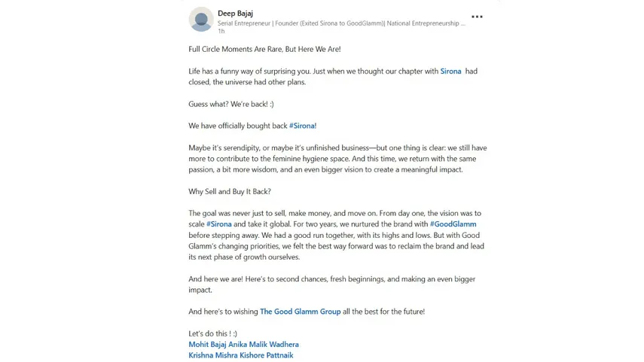View Krishna Mishra's tagged profile
The image size is (644, 362).
[215, 355]
